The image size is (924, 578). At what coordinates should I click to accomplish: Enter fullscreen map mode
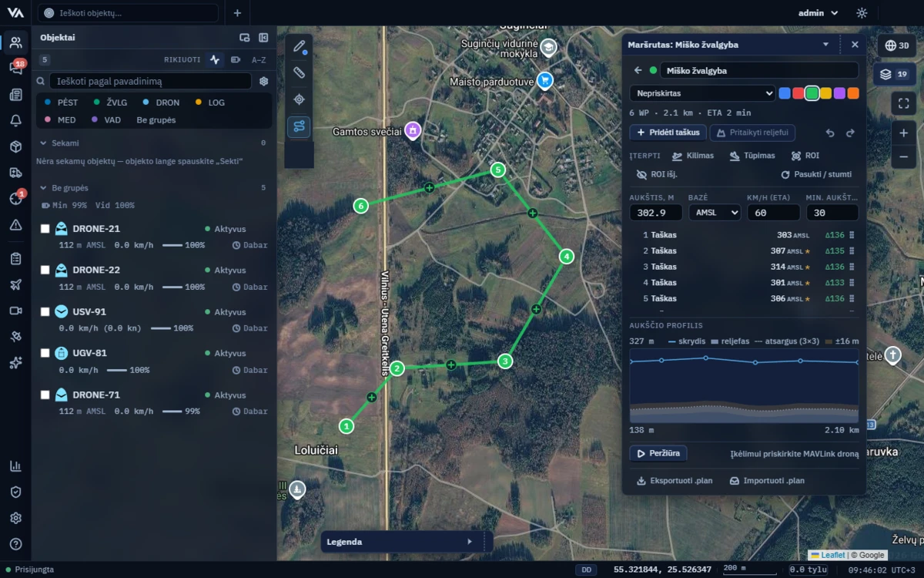(903, 103)
